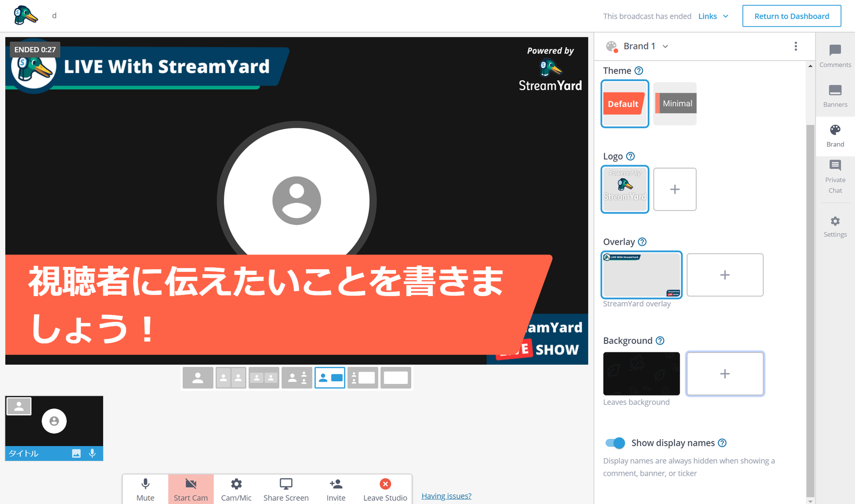Select the person plus screen layout
The height and width of the screenshot is (504, 855).
(x=330, y=378)
